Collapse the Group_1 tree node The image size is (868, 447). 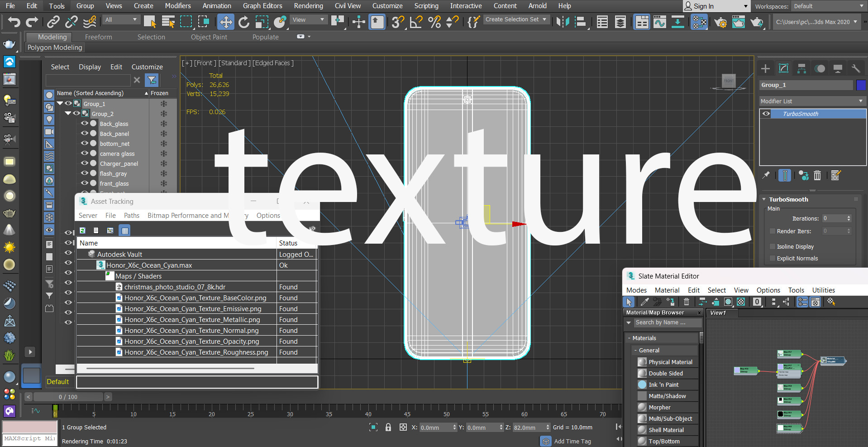point(60,104)
